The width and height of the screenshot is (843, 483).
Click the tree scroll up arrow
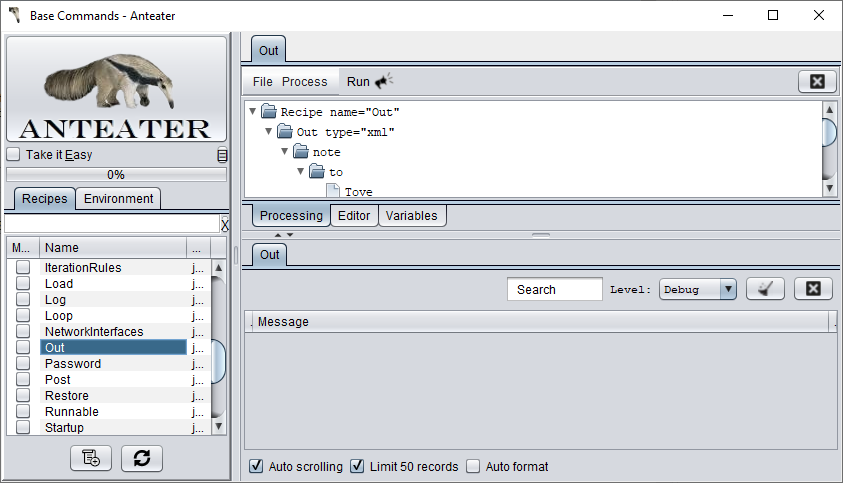click(830, 110)
